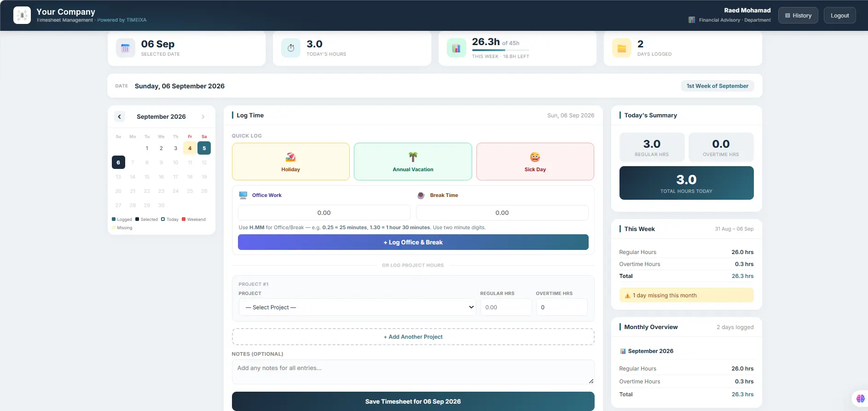
Task: Quick log Annual Vacation
Action: (x=413, y=162)
